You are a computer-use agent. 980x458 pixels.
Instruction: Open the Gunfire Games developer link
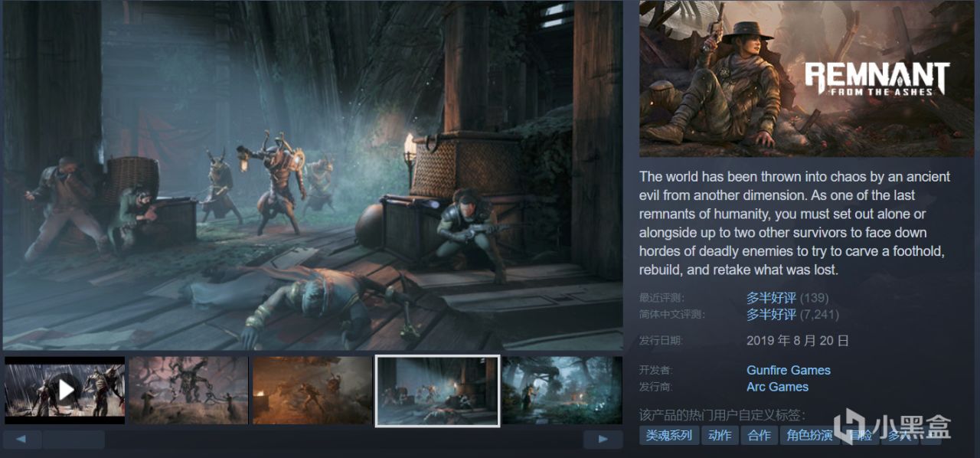tap(789, 370)
